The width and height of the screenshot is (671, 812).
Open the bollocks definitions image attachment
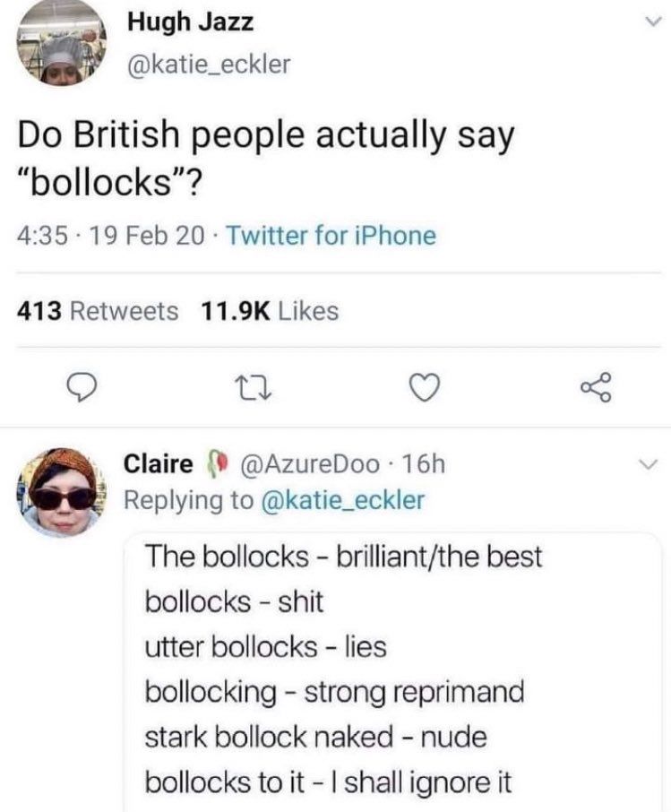click(392, 672)
